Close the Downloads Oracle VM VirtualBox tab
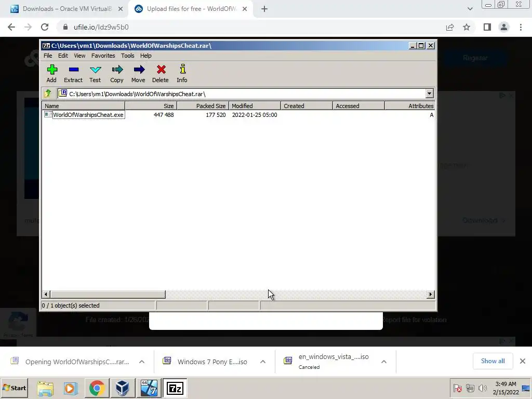The height and width of the screenshot is (399, 532). point(121,9)
